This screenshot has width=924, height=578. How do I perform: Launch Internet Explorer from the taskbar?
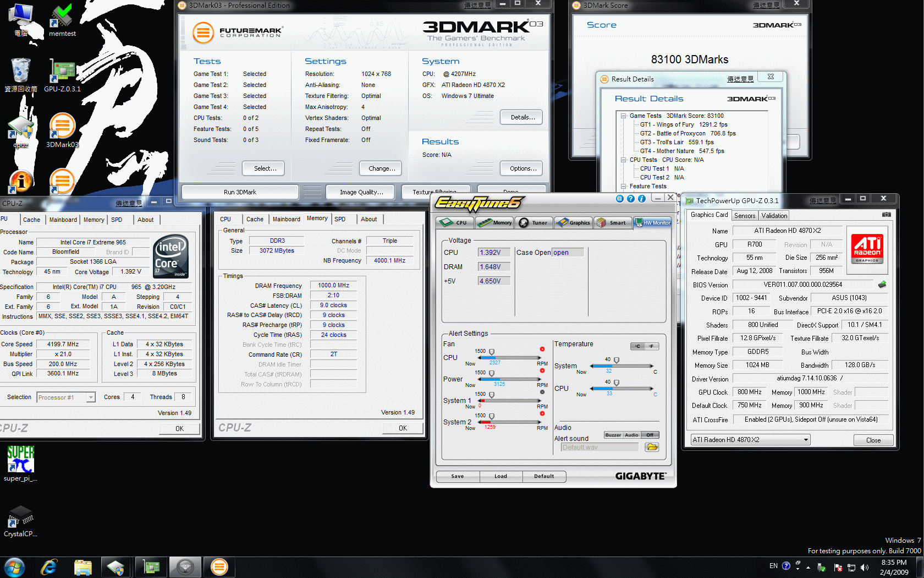tap(50, 567)
